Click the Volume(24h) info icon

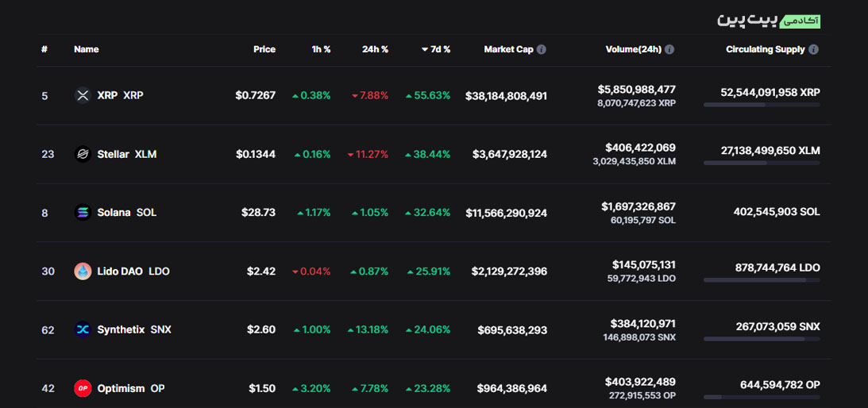[x=669, y=49]
